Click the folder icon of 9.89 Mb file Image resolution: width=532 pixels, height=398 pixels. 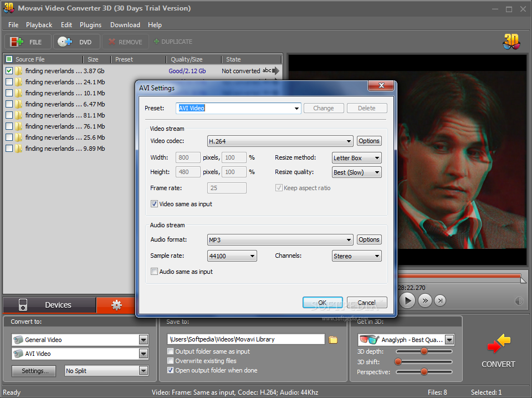coord(19,149)
